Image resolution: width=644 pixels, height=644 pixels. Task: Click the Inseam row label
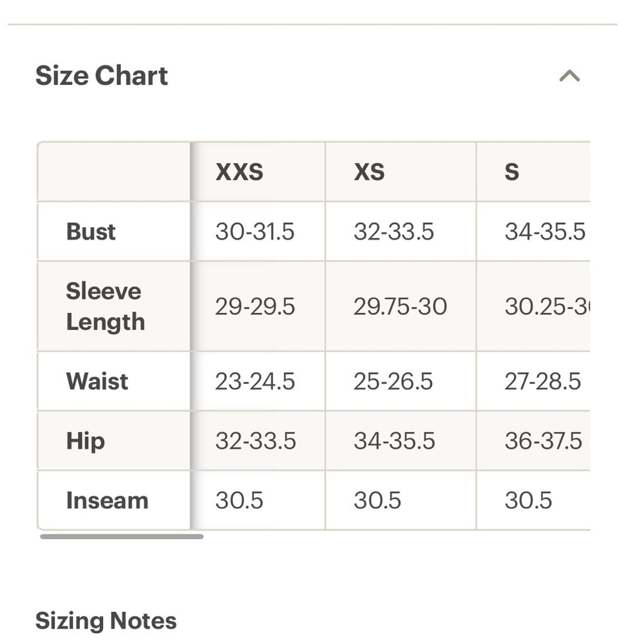(x=107, y=500)
